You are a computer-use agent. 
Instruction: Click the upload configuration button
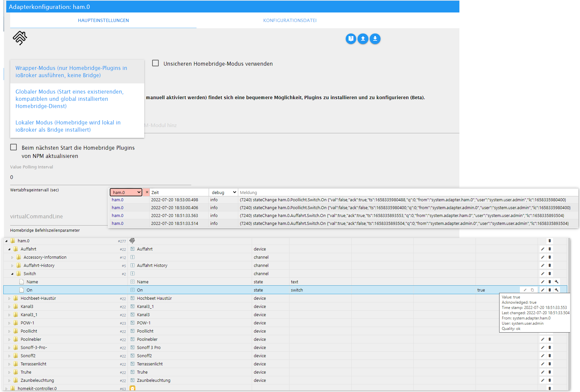363,39
